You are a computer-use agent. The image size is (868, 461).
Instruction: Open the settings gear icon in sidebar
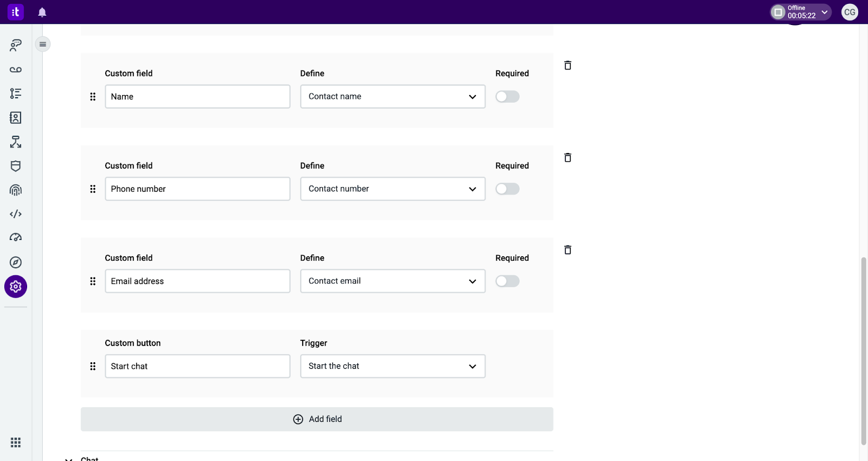click(16, 286)
